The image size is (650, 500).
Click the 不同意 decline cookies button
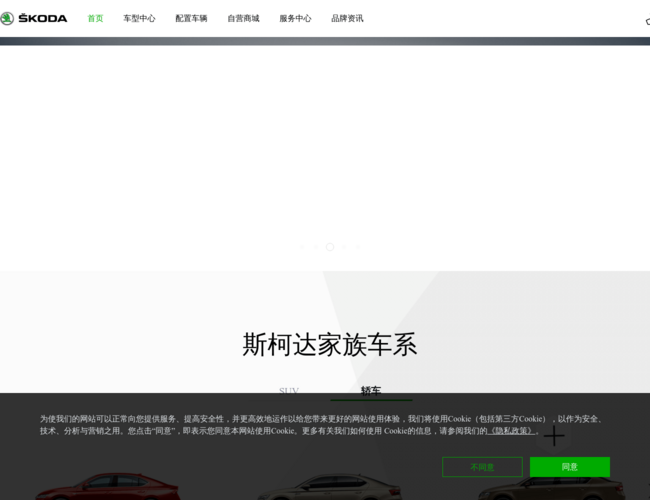482,467
